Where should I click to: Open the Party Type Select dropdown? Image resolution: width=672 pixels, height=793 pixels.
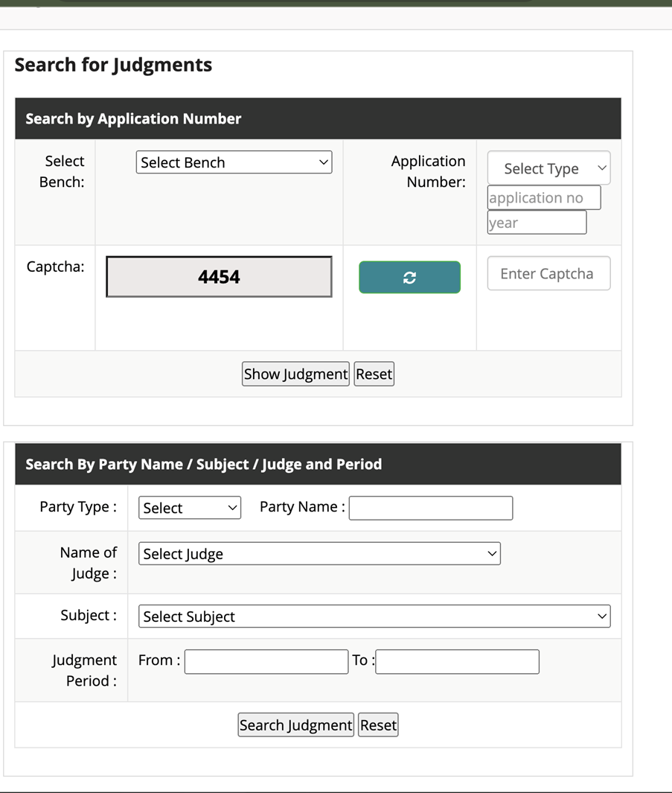190,508
